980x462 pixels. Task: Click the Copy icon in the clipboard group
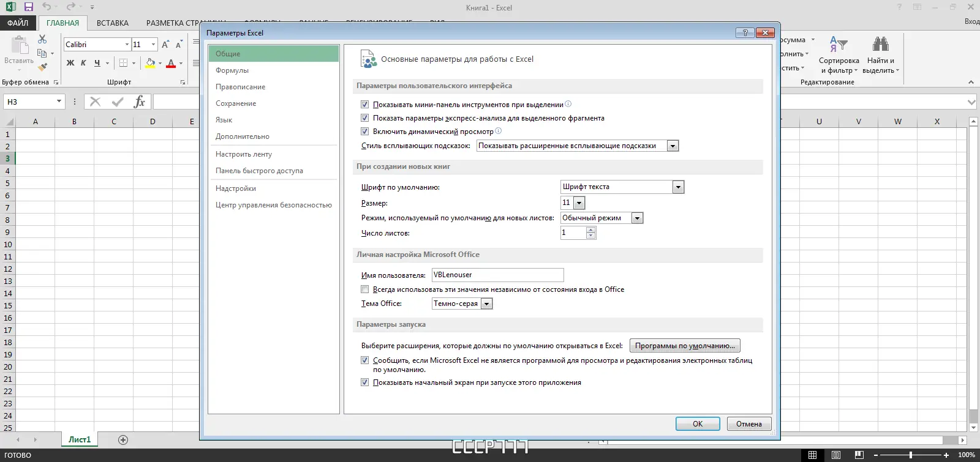42,53
